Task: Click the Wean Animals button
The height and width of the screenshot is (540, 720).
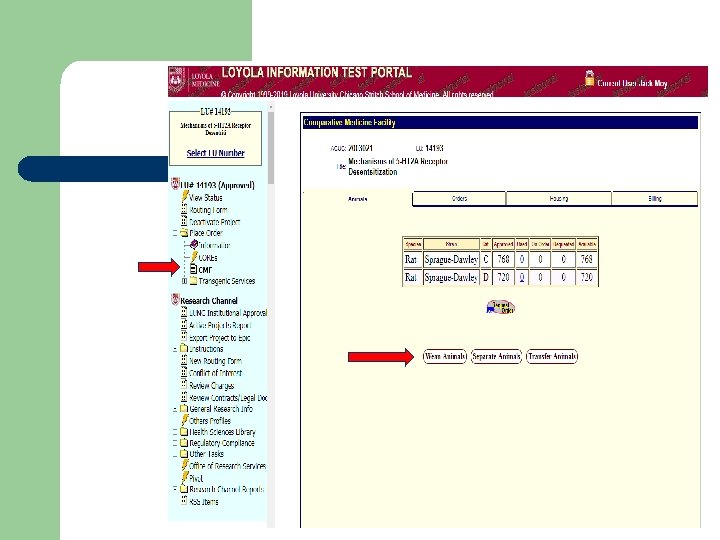Action: click(444, 356)
